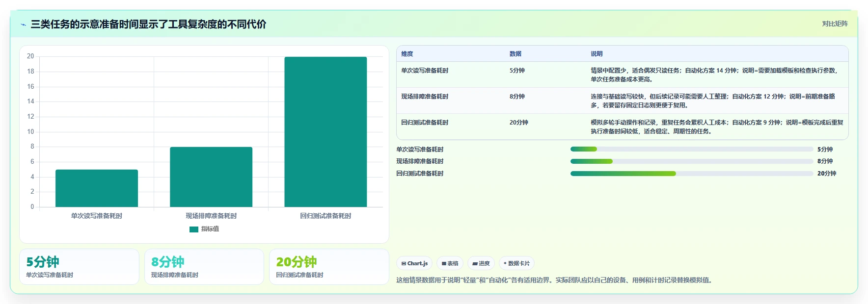Click the y-axis tick label 20

tap(30, 56)
